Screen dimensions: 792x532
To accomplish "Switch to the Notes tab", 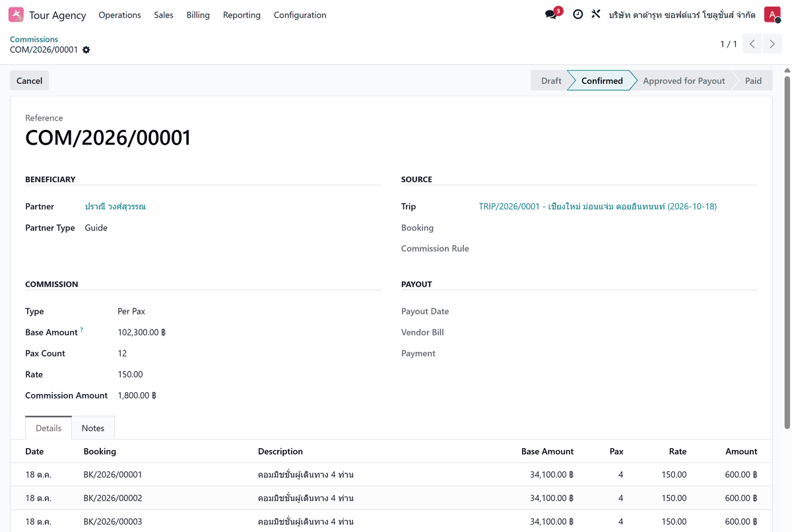I will point(93,428).
